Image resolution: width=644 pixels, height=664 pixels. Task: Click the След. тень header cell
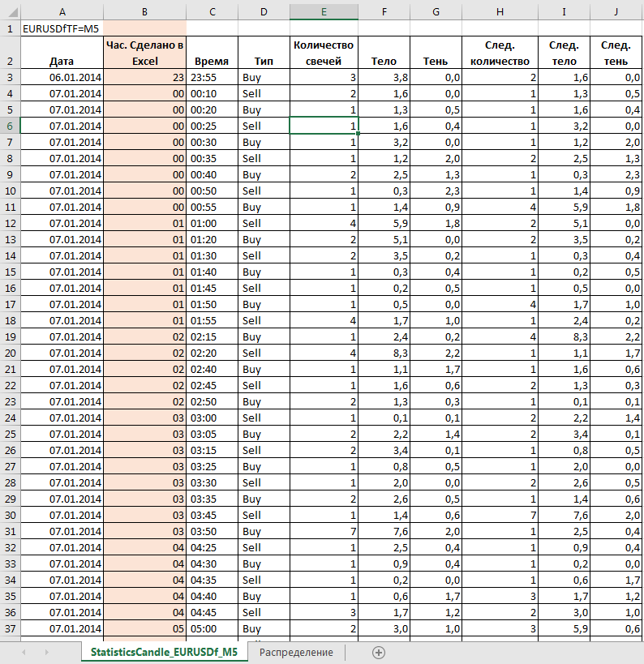(616, 53)
